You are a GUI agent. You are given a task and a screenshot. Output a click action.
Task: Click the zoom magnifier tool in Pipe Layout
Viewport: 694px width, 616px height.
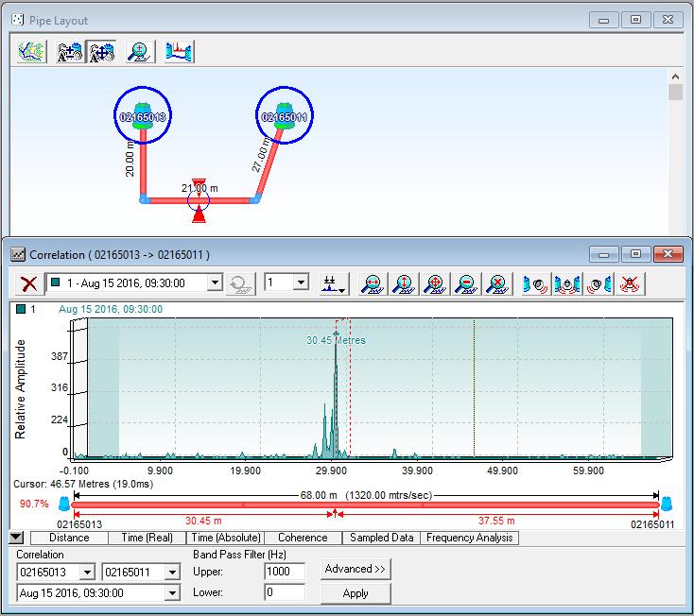pos(140,52)
